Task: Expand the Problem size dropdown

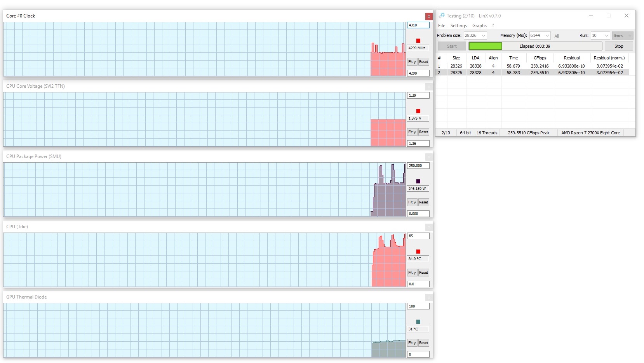Action: [x=484, y=35]
